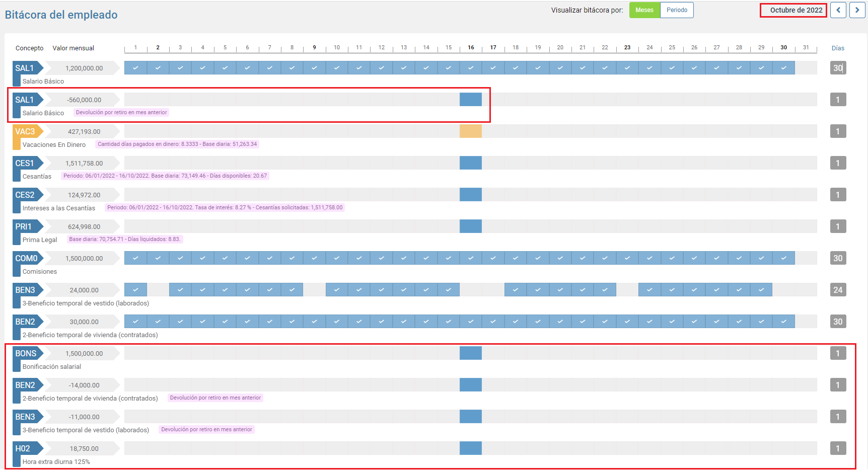Toggle day 20 check in BEN2 30,000.00 row
The height and width of the screenshot is (470, 868).
click(560, 322)
